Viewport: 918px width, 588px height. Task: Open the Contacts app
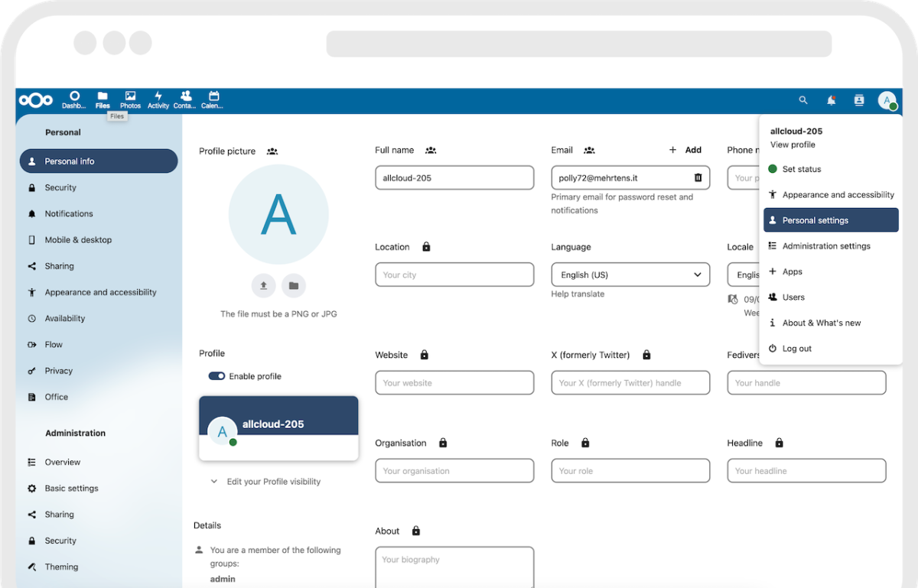coord(185,100)
